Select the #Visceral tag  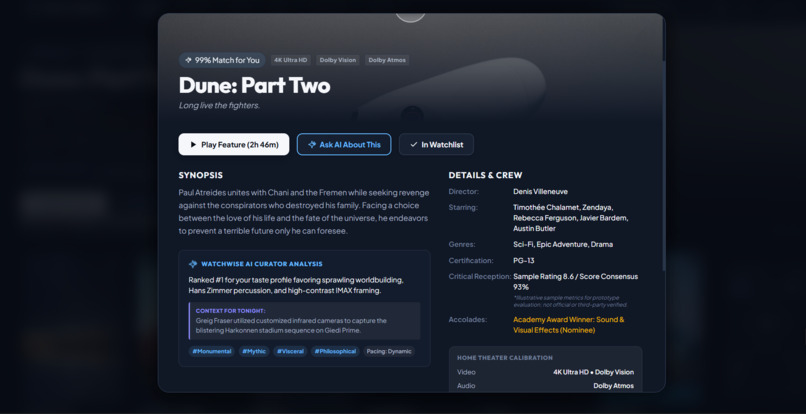click(290, 351)
